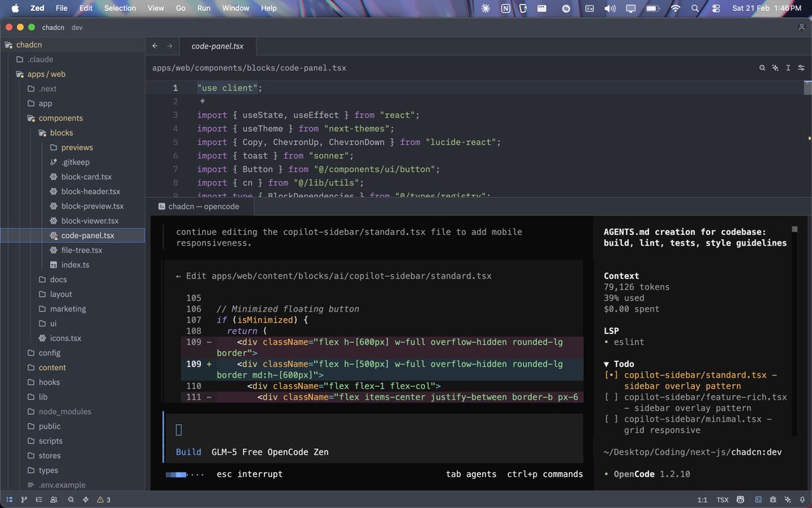Open the collab panel in status bar
This screenshot has width=812, height=508.
click(x=54, y=500)
